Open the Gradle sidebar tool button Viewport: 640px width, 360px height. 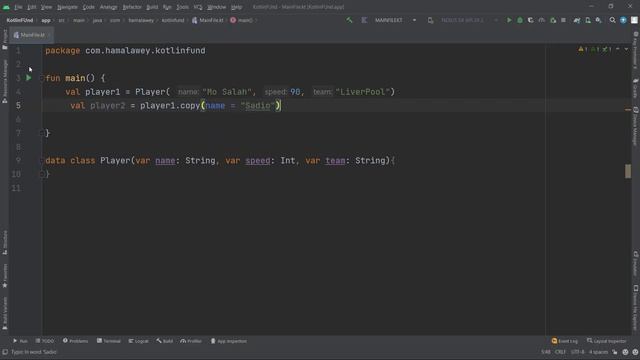pyautogui.click(x=636, y=88)
